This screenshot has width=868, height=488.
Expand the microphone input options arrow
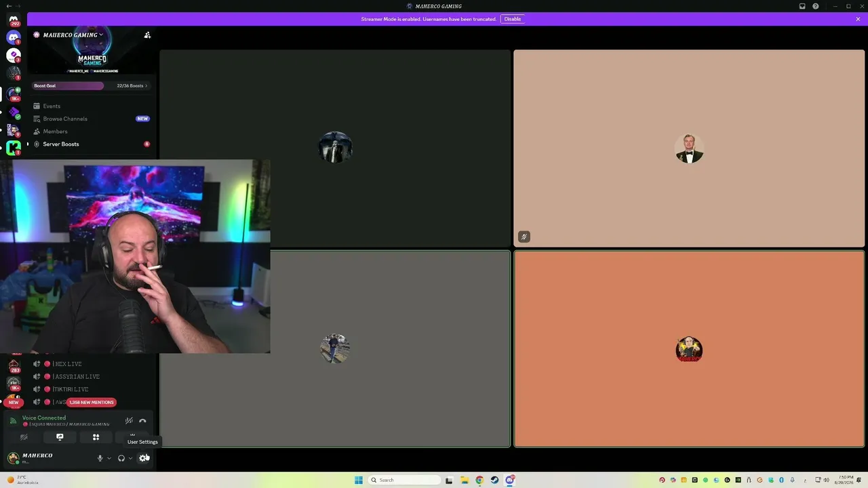click(109, 458)
